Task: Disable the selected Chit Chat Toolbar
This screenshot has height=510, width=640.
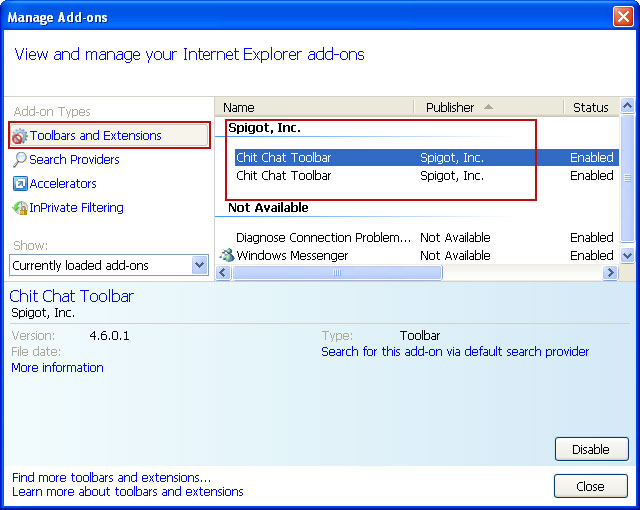Action: pos(591,449)
